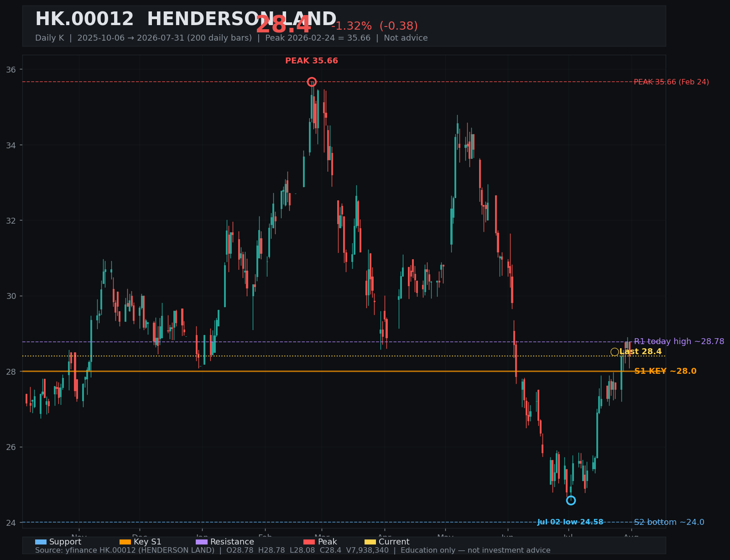Select the yellow circle marker beside Last 28.4
This screenshot has height=560, width=730.
[615, 352]
